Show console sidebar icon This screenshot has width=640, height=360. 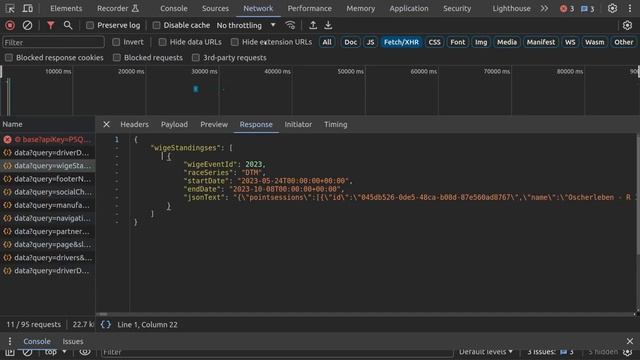coord(10,352)
